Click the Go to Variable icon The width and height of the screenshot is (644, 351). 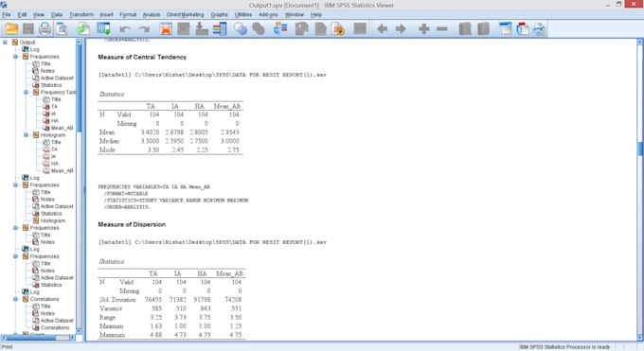click(202, 28)
